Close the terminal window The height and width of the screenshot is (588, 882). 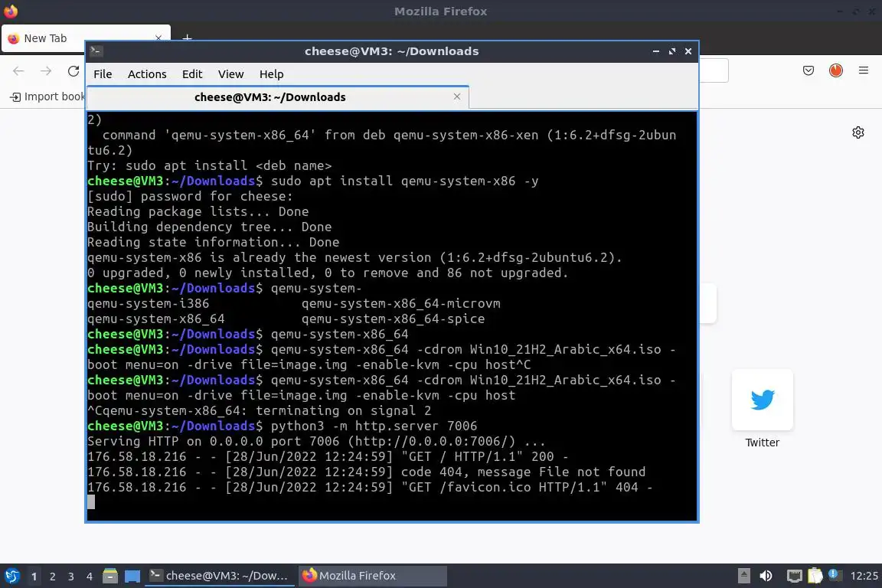coord(688,51)
